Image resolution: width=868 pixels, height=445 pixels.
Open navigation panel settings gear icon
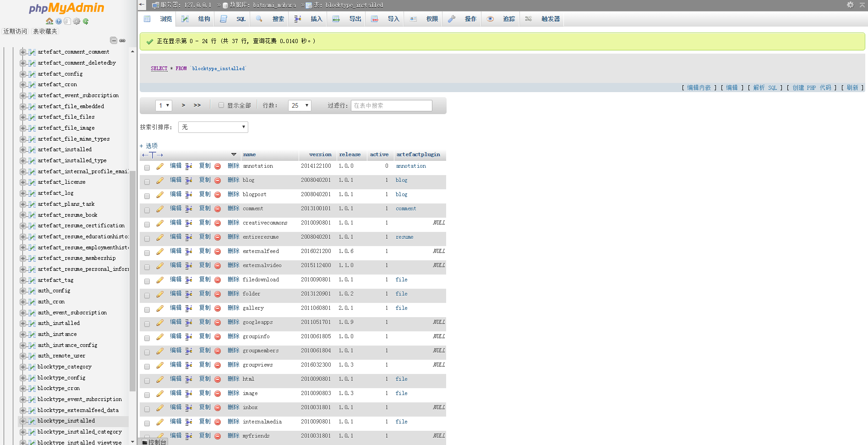[x=76, y=21]
